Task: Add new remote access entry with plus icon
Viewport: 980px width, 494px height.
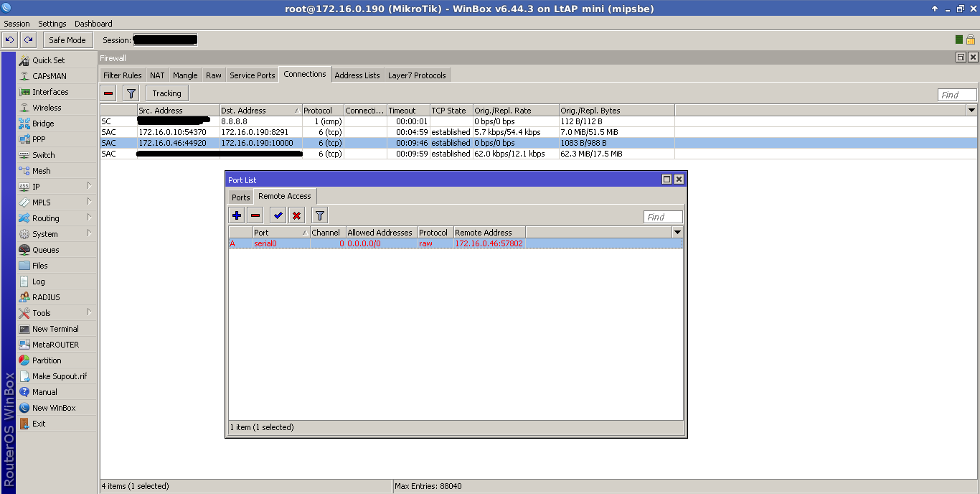Action: 236,215
